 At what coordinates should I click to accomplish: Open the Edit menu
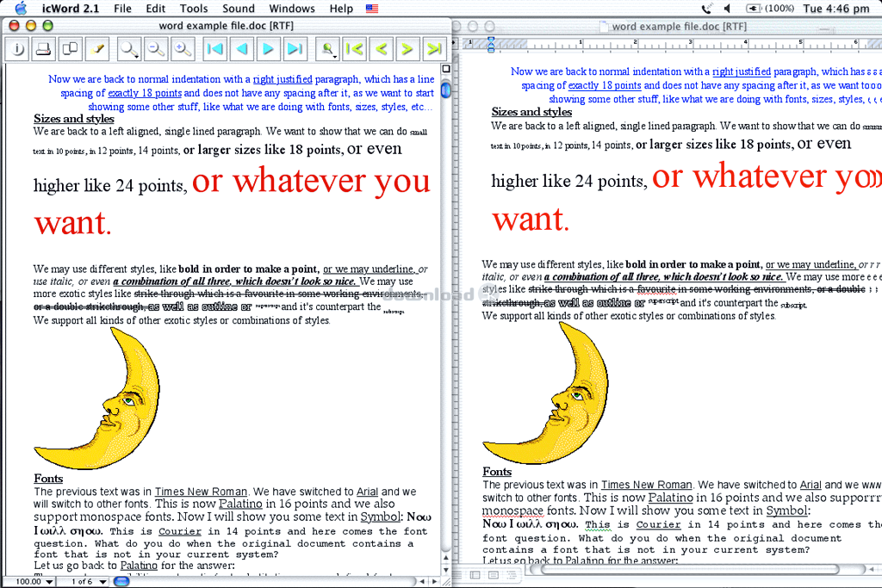155,9
